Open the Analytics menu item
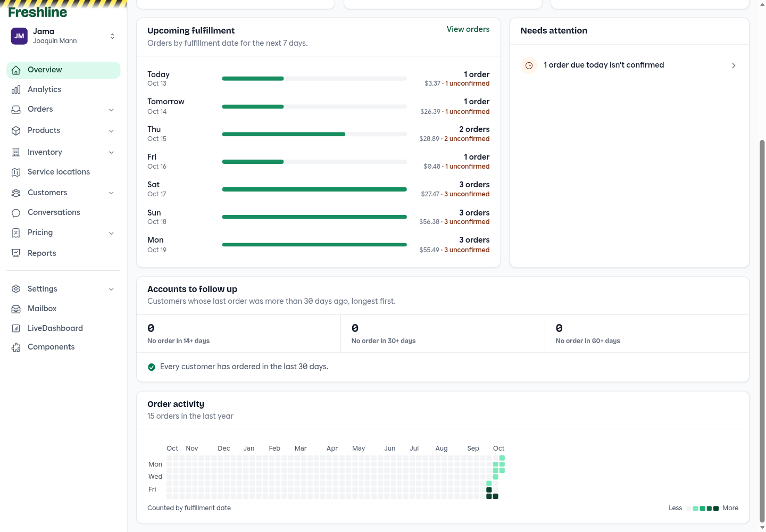 point(63,89)
